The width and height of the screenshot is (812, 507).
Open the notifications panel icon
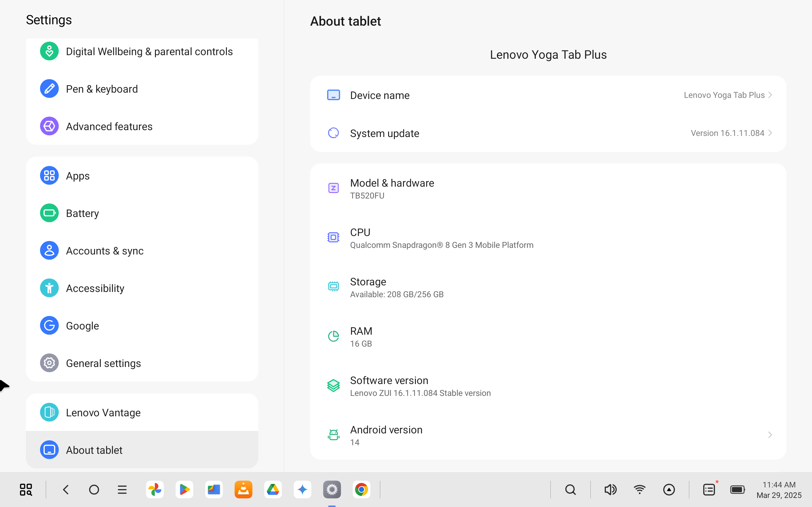(709, 490)
